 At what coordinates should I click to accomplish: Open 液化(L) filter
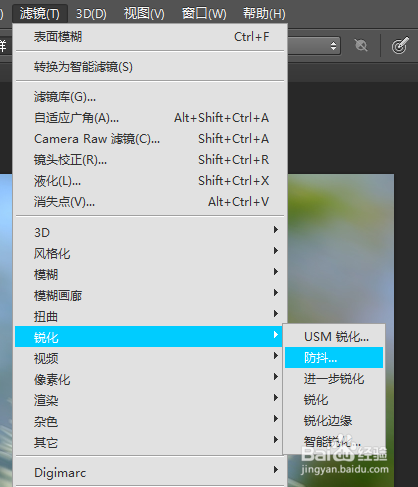(150, 181)
